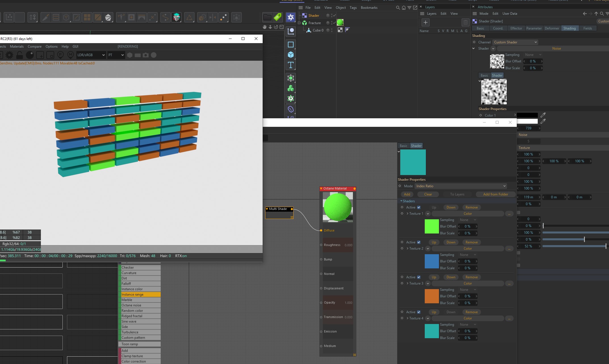609x364 pixels.
Task: Click the camera icon in Octane viewer toolbar
Action: (x=146, y=55)
